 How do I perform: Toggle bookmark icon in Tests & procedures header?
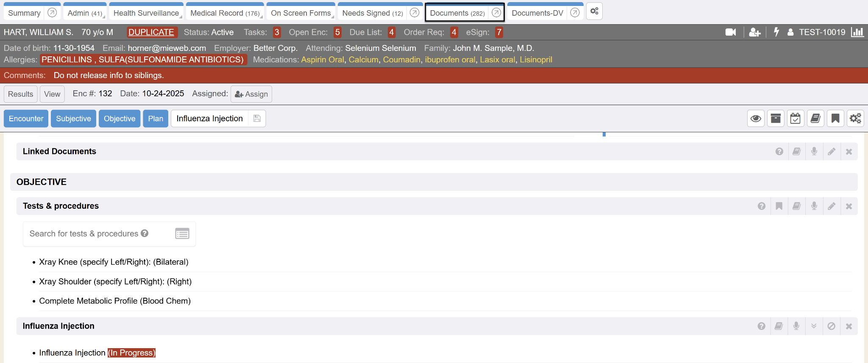point(779,206)
